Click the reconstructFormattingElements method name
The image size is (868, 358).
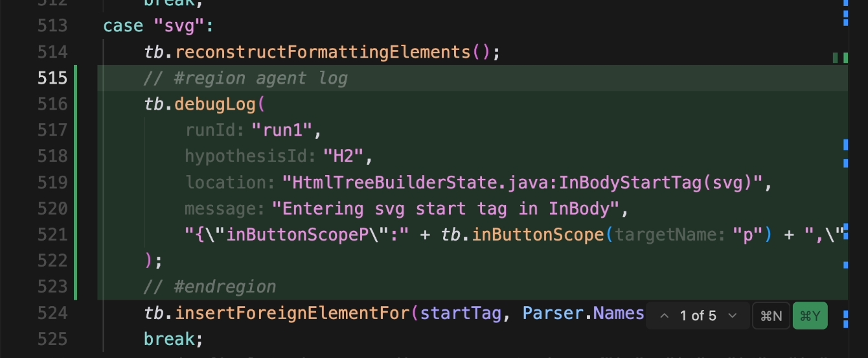tap(322, 52)
